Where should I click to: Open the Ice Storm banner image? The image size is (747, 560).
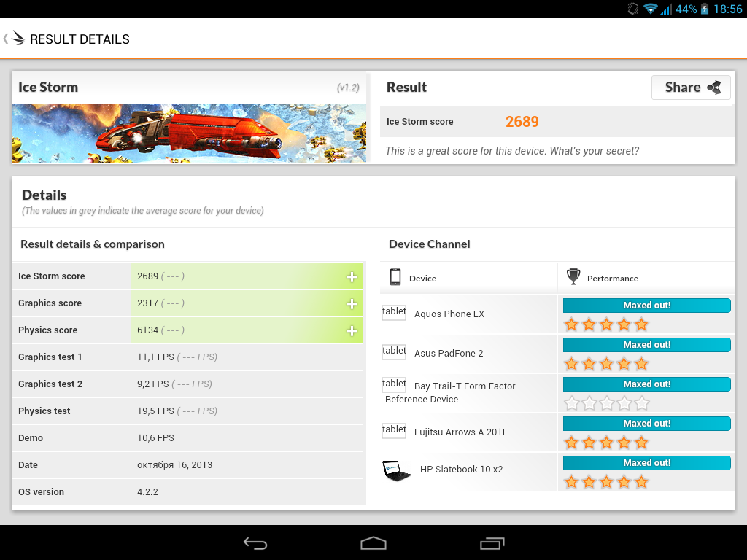click(x=189, y=133)
